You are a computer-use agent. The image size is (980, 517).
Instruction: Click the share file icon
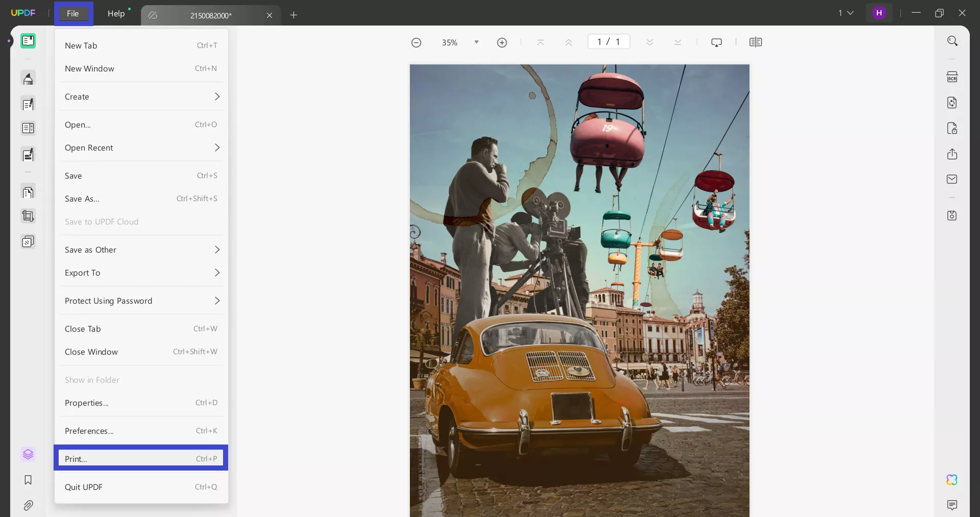click(x=952, y=154)
